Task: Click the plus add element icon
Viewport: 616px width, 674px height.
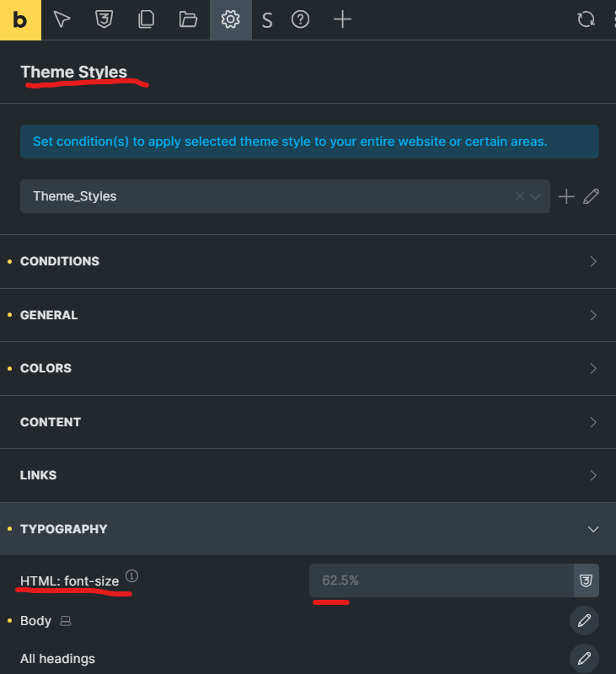Action: (342, 19)
